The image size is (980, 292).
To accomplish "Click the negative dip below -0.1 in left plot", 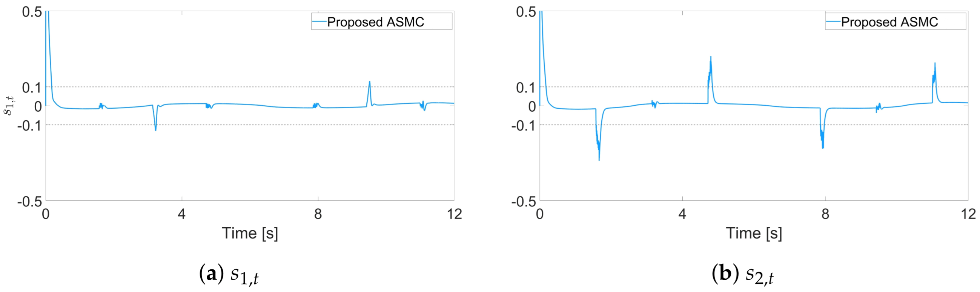I will click(x=155, y=130).
